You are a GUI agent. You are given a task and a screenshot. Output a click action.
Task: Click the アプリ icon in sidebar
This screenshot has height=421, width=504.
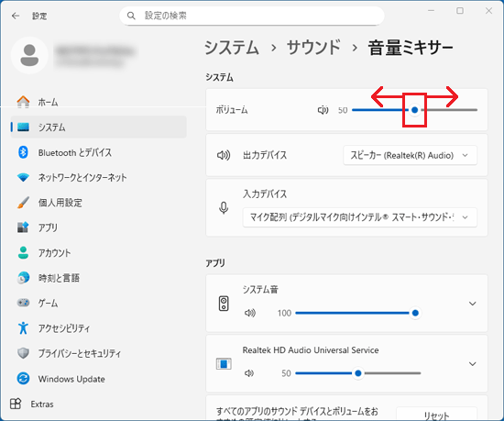pyautogui.click(x=23, y=227)
